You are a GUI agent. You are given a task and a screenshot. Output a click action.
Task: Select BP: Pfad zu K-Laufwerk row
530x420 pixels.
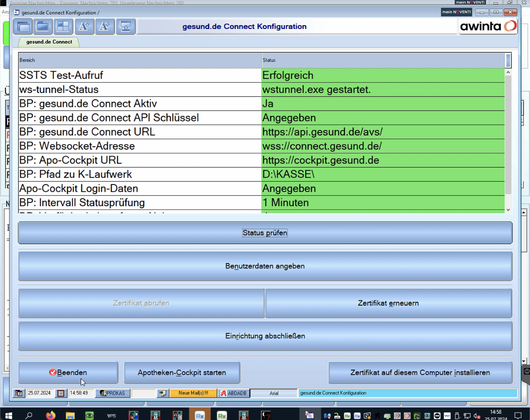(140, 174)
